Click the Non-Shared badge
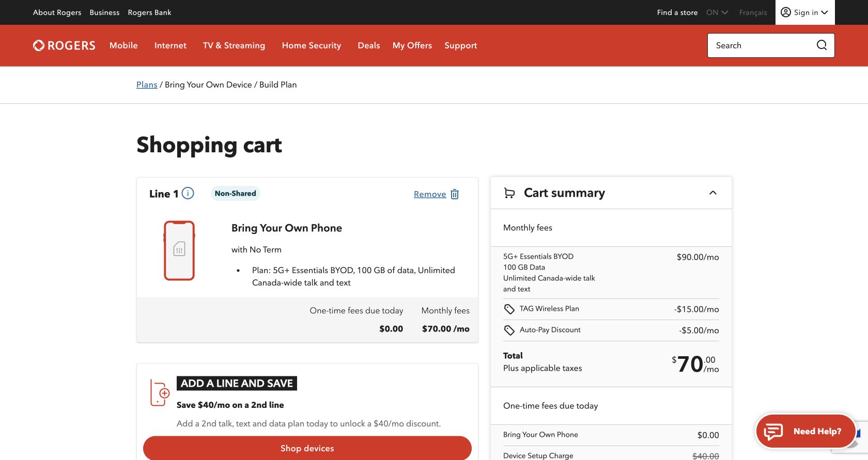868x460 pixels. click(236, 193)
